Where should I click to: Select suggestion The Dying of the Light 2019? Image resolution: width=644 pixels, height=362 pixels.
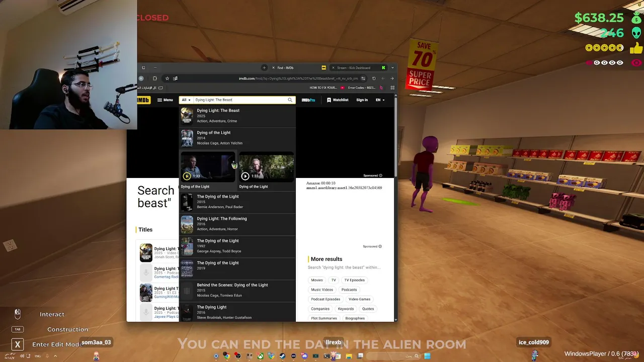[x=237, y=268]
